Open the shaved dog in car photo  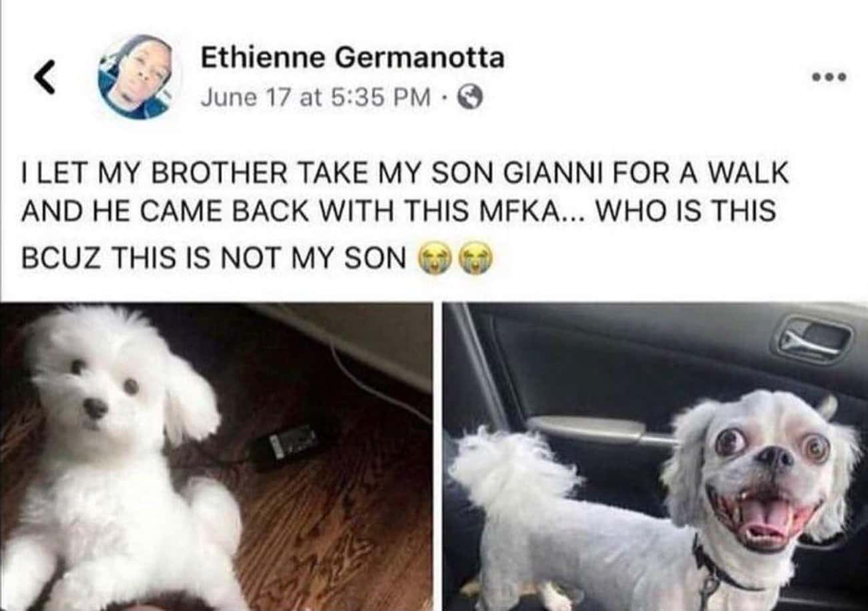tap(657, 457)
